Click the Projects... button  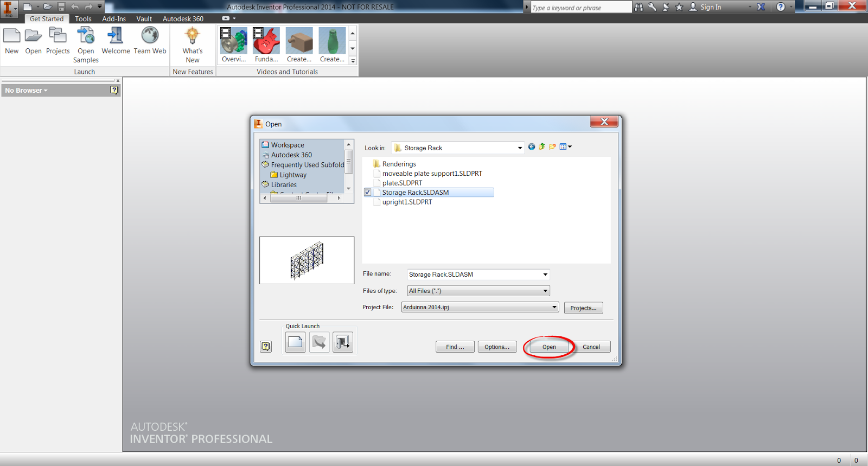point(583,308)
